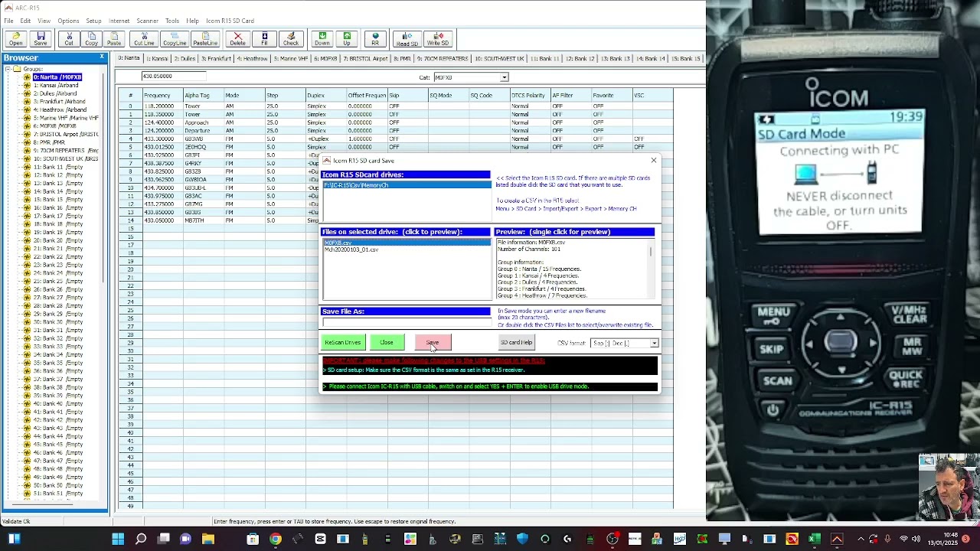Screen dimensions: 980x551
Task: Click the ReScan Drives button
Action: click(x=342, y=342)
